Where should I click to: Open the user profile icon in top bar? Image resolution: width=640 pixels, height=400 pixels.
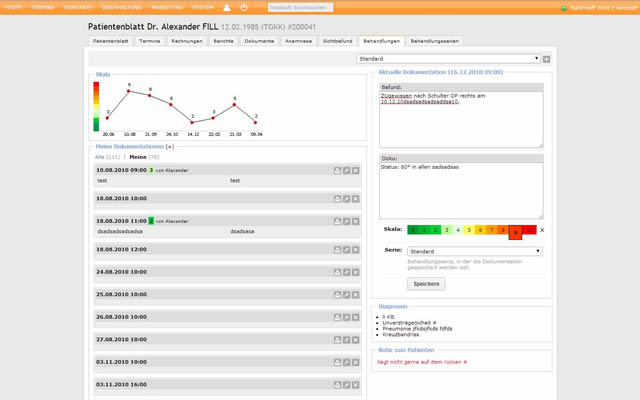(x=227, y=7)
